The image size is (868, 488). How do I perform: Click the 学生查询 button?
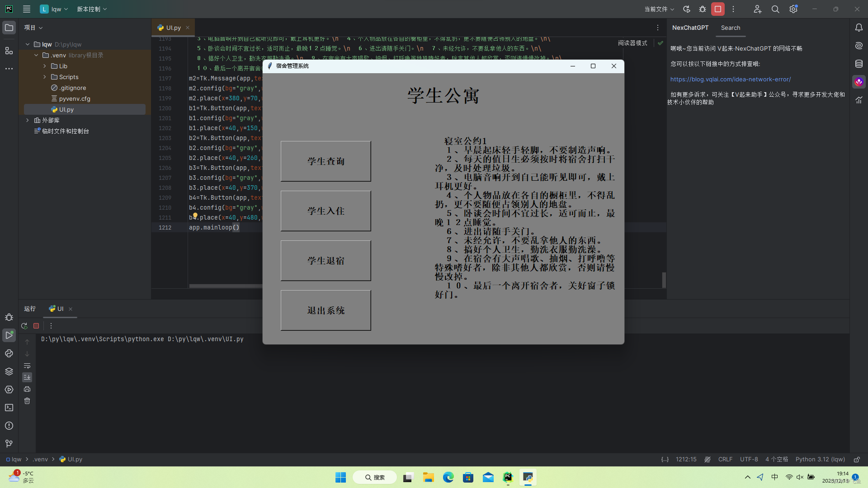[326, 161]
